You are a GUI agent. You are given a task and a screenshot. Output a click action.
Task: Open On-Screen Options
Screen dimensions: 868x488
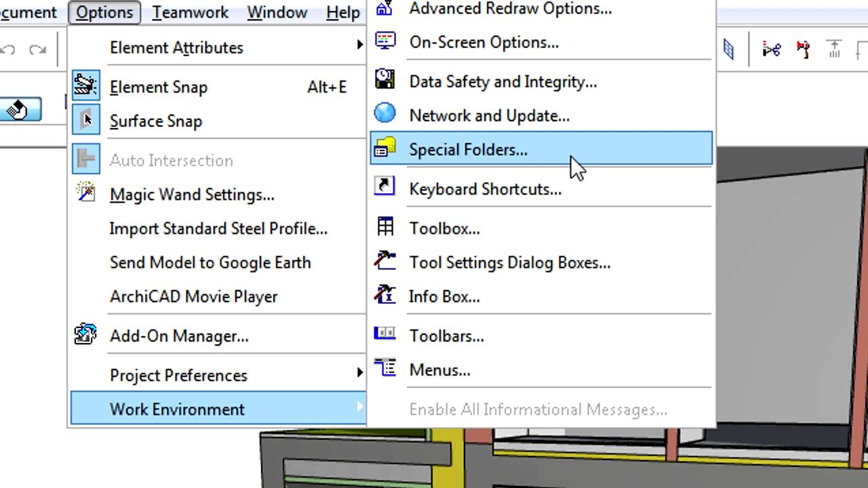(484, 42)
